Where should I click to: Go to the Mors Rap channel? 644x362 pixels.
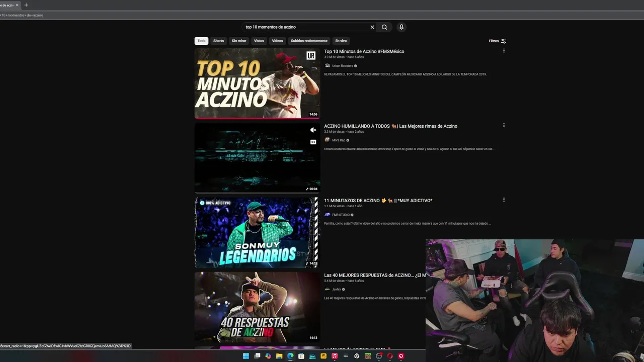click(x=339, y=140)
